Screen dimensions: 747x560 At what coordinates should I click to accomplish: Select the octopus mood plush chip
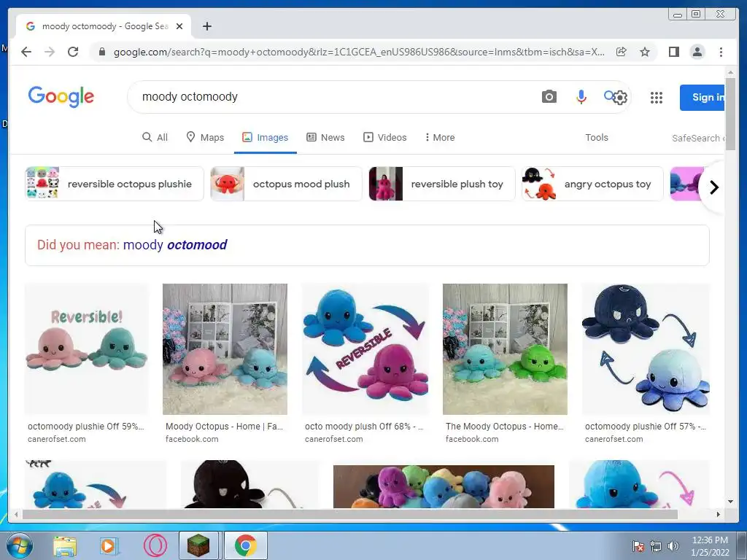286,184
